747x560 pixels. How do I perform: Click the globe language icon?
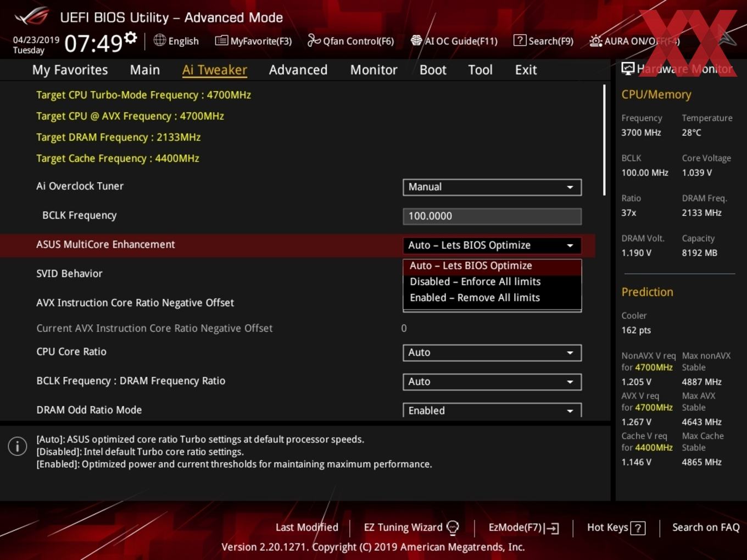tap(159, 40)
